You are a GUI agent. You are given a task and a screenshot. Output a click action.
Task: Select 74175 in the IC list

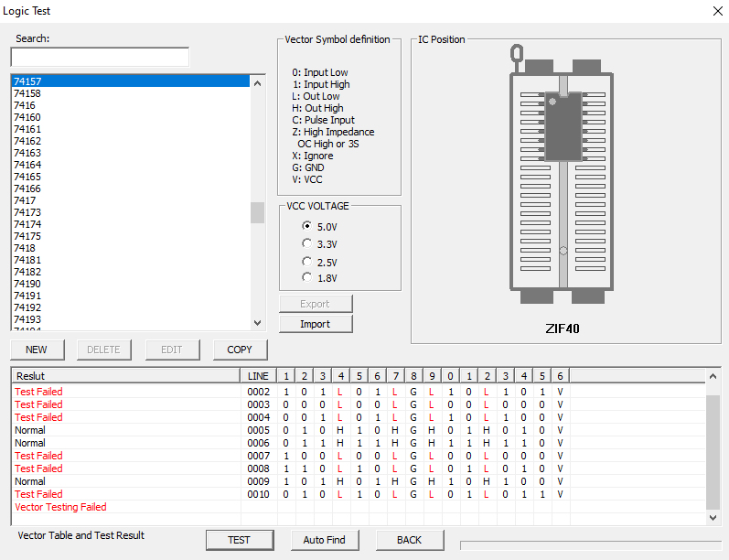click(x=131, y=236)
